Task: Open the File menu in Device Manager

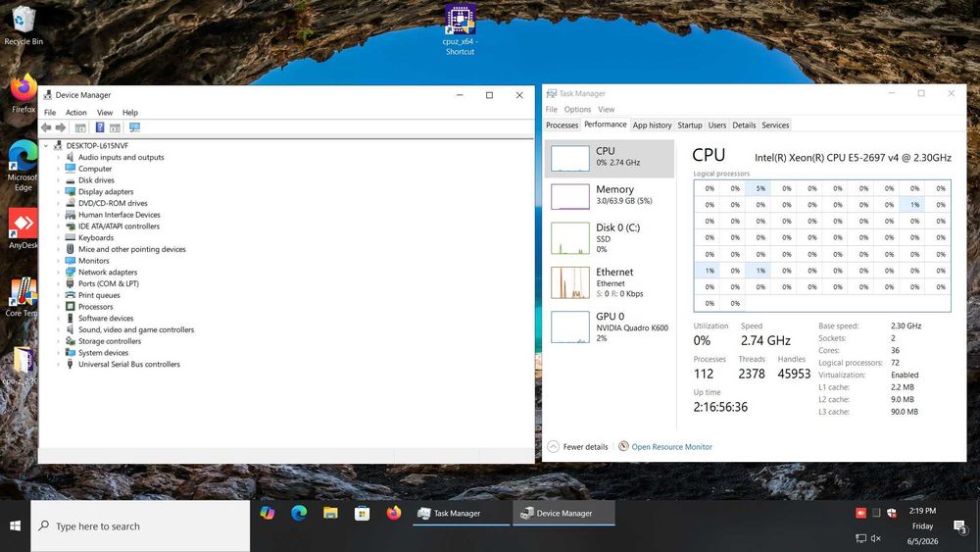Action: [50, 113]
